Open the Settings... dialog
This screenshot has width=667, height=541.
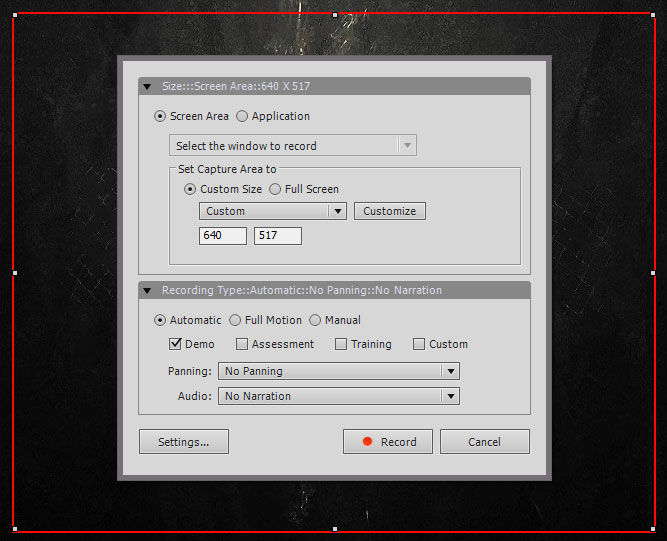click(184, 441)
